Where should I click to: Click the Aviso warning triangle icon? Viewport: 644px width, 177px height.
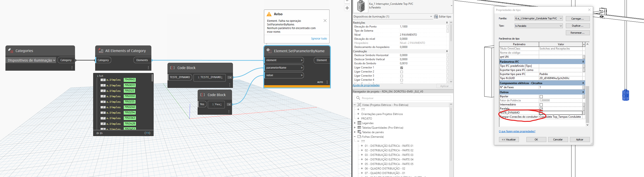click(269, 14)
